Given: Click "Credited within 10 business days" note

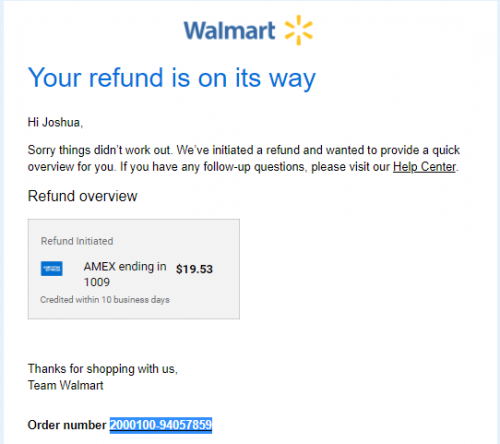Looking at the screenshot, I should coord(105,300).
